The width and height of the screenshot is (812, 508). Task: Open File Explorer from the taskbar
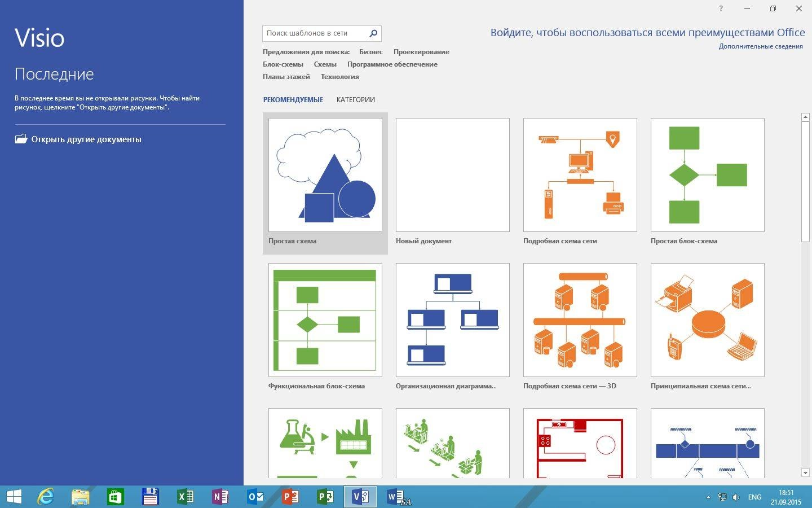pyautogui.click(x=81, y=497)
